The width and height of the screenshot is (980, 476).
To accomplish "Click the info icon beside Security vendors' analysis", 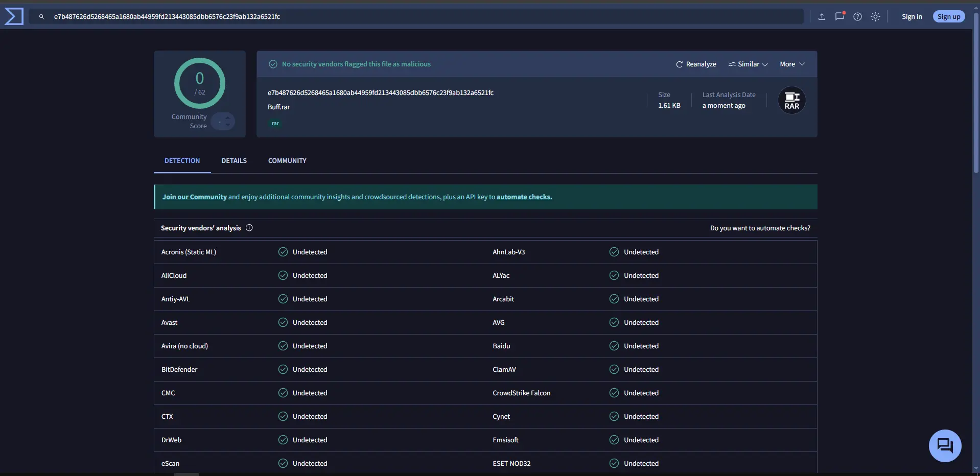I will [249, 228].
